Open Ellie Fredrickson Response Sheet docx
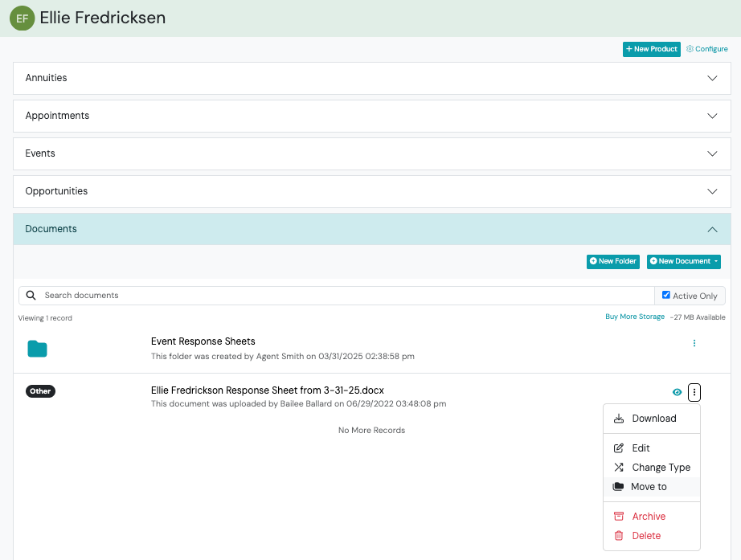Image resolution: width=741 pixels, height=560 pixels. (268, 390)
